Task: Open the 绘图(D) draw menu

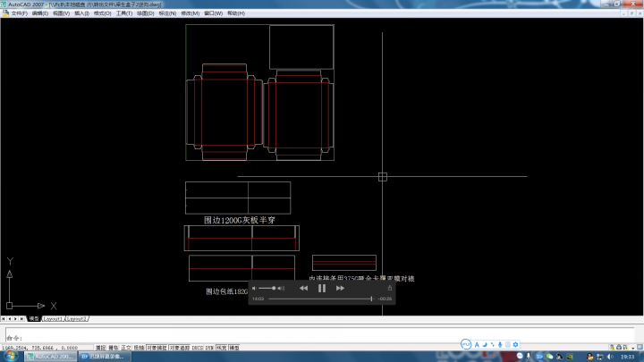Action: click(x=145, y=13)
